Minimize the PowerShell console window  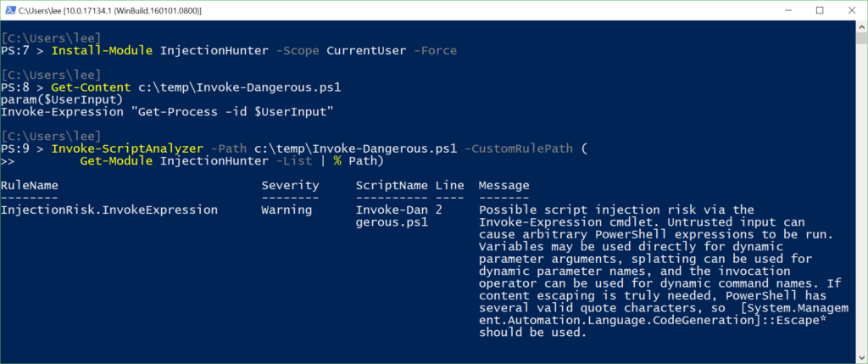[x=781, y=10]
